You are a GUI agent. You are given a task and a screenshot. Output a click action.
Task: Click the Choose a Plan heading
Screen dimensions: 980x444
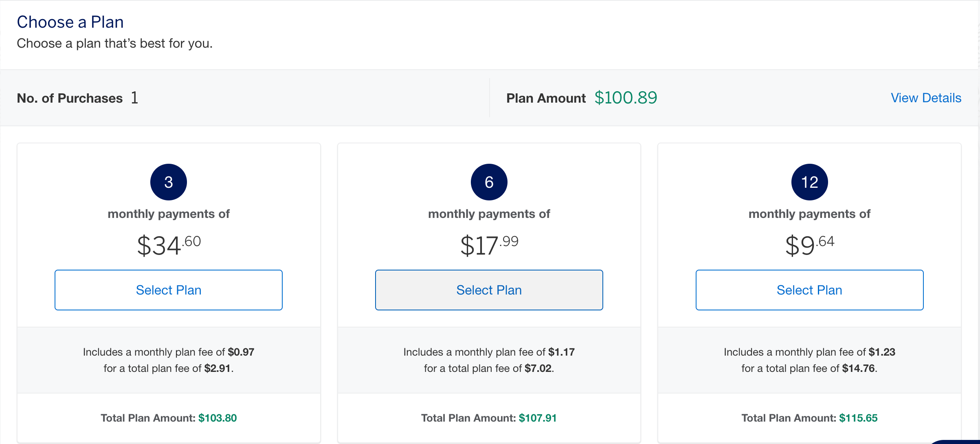[x=70, y=22]
